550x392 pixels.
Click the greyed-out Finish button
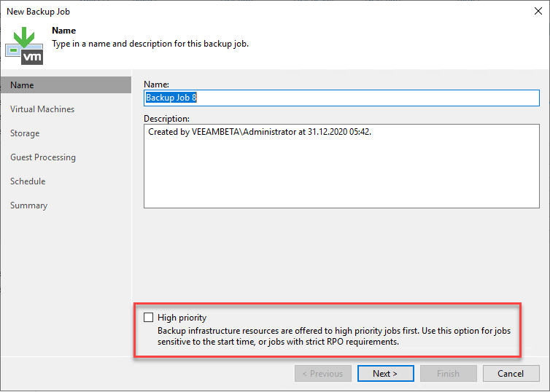tap(449, 374)
